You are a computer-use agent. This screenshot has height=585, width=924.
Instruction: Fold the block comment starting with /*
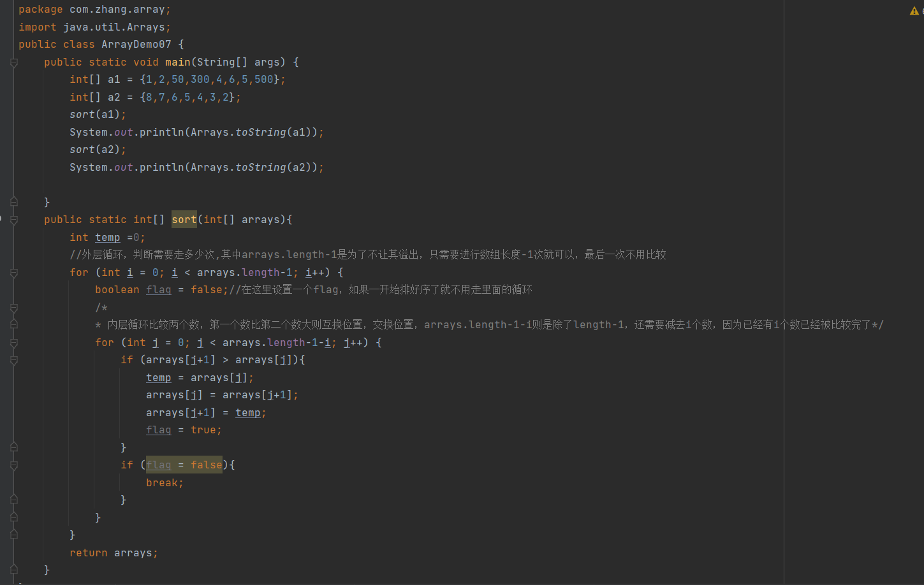(14, 308)
